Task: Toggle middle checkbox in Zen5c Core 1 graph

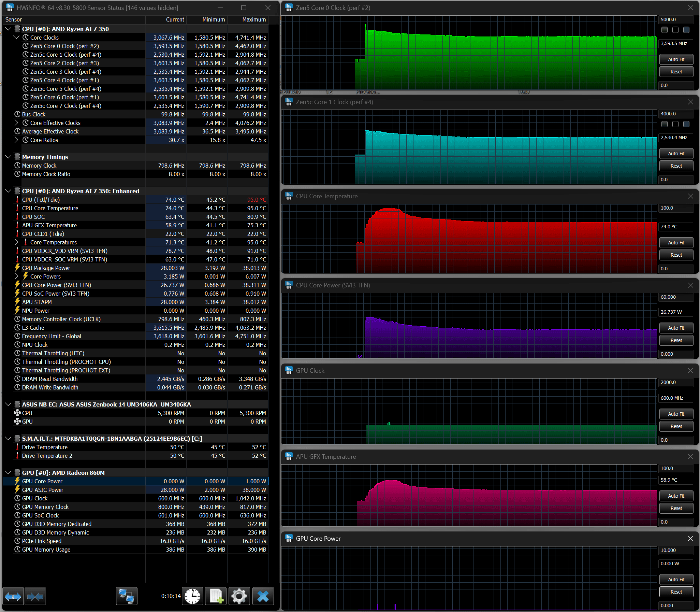Action: [x=675, y=124]
